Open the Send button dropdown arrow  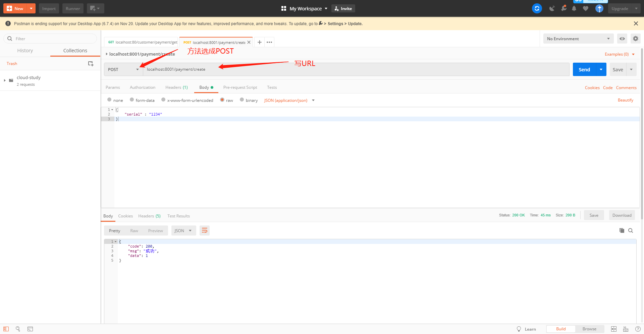tap(601, 69)
